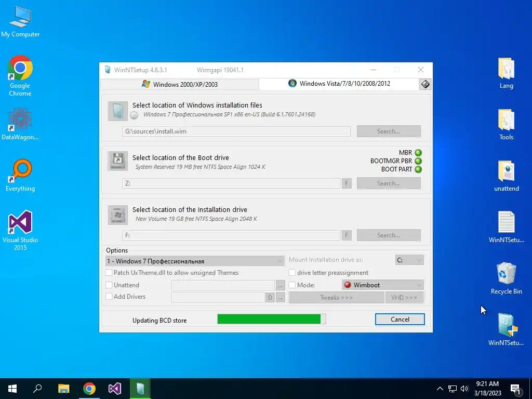532x399 pixels.
Task: Click the MBR green status light
Action: click(418, 153)
